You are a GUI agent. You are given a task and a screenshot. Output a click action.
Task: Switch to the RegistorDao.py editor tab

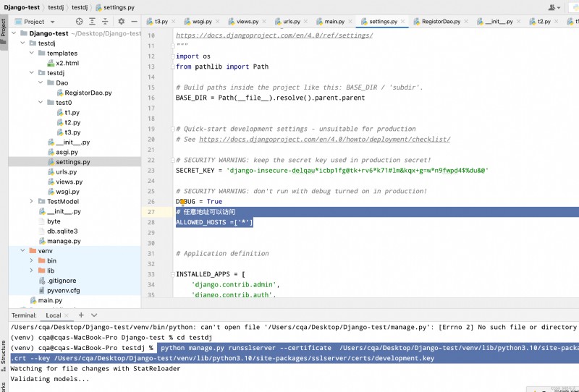pyautogui.click(x=437, y=22)
